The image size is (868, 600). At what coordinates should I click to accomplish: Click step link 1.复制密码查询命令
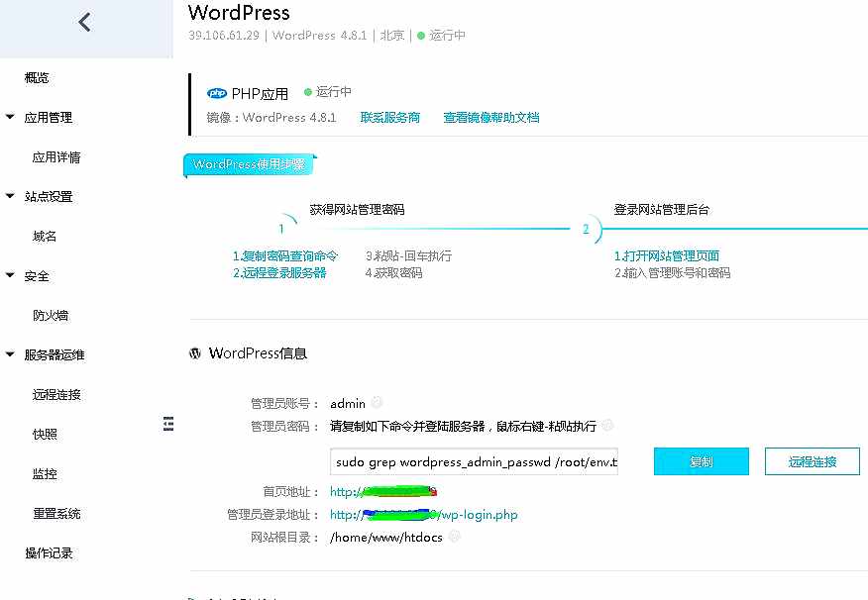(x=285, y=256)
